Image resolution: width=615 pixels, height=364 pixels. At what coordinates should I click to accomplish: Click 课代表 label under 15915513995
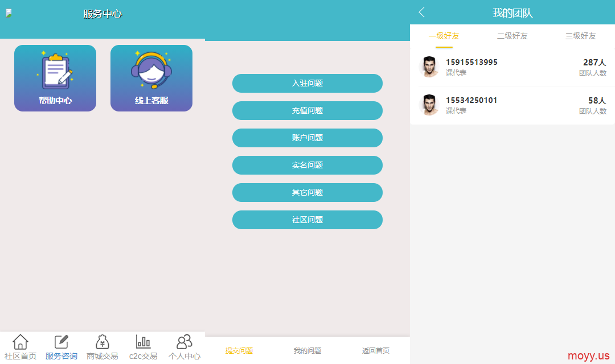[x=456, y=73]
